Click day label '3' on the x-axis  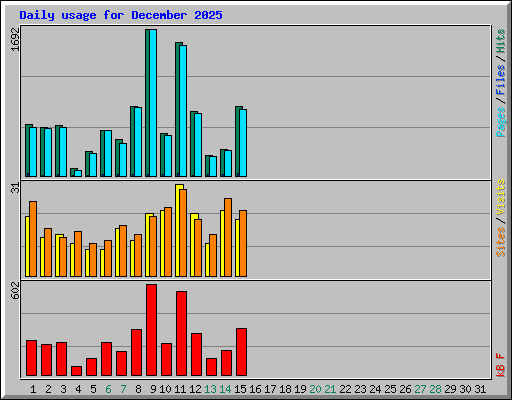pos(63,389)
